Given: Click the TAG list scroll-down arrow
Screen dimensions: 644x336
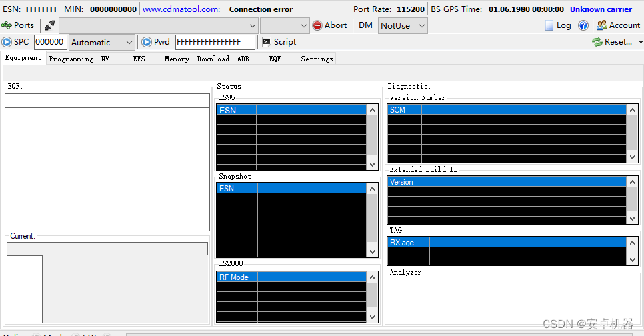Looking at the screenshot, I should [x=633, y=259].
